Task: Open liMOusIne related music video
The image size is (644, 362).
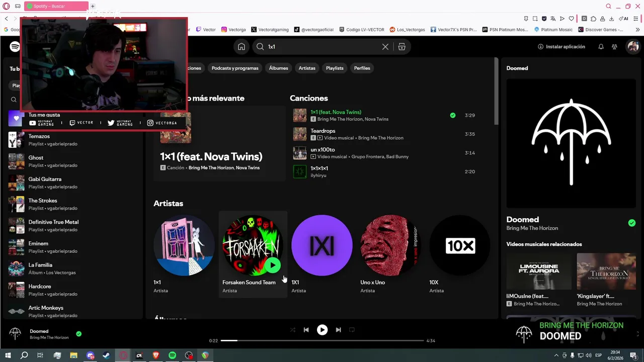Action: 539,280
